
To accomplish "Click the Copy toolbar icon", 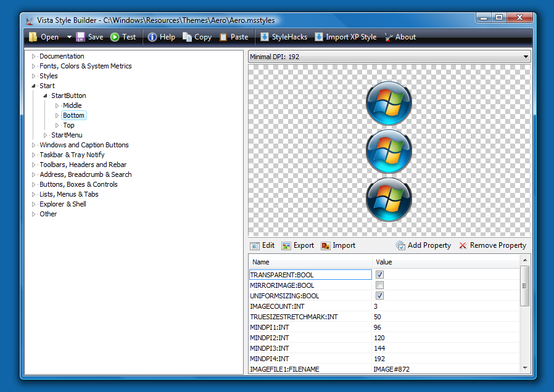I will click(x=187, y=37).
